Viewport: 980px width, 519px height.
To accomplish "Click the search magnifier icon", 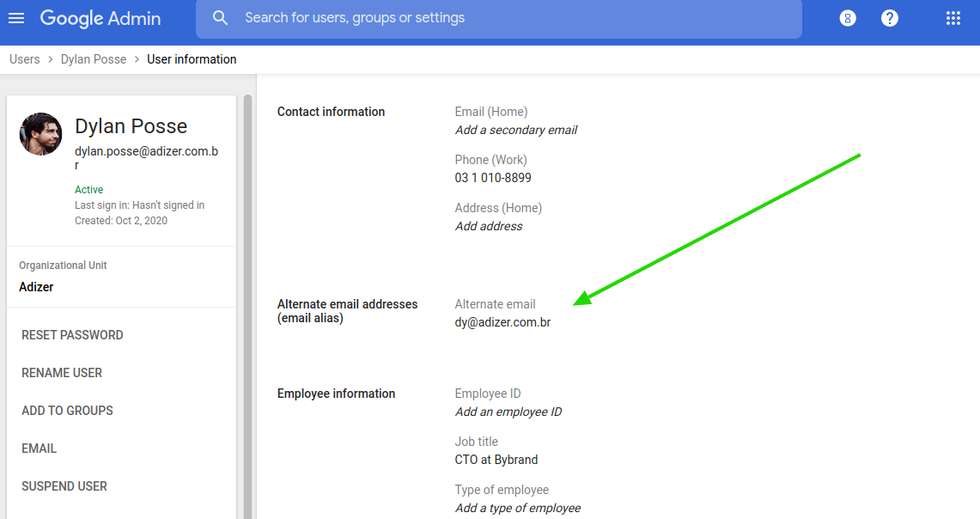I will coord(221,17).
